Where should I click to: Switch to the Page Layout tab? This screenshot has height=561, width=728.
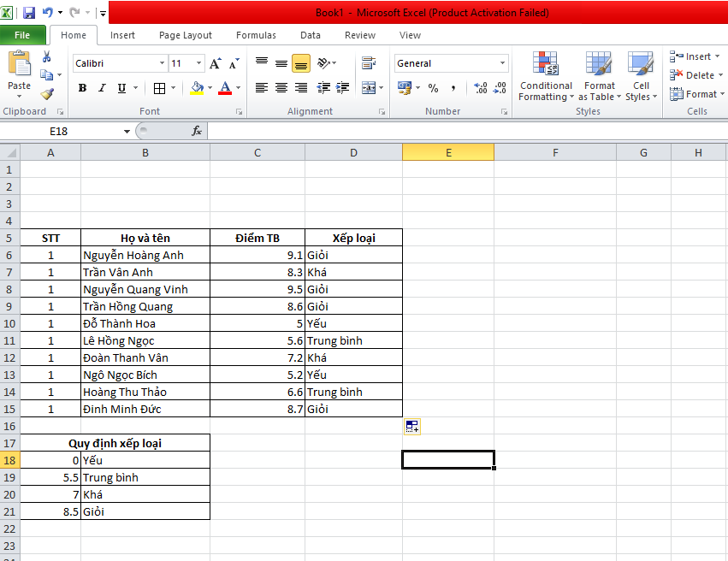coord(186,35)
